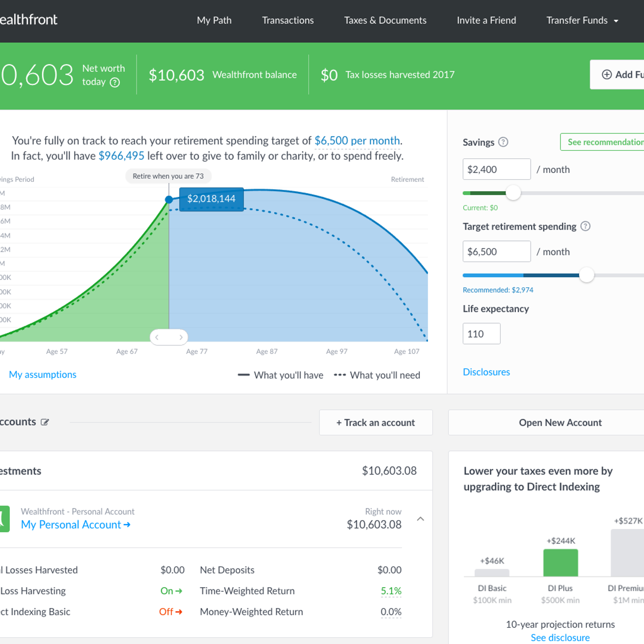Click What you'll have legend entry
Image resolution: width=644 pixels, height=644 pixels.
pyautogui.click(x=281, y=375)
